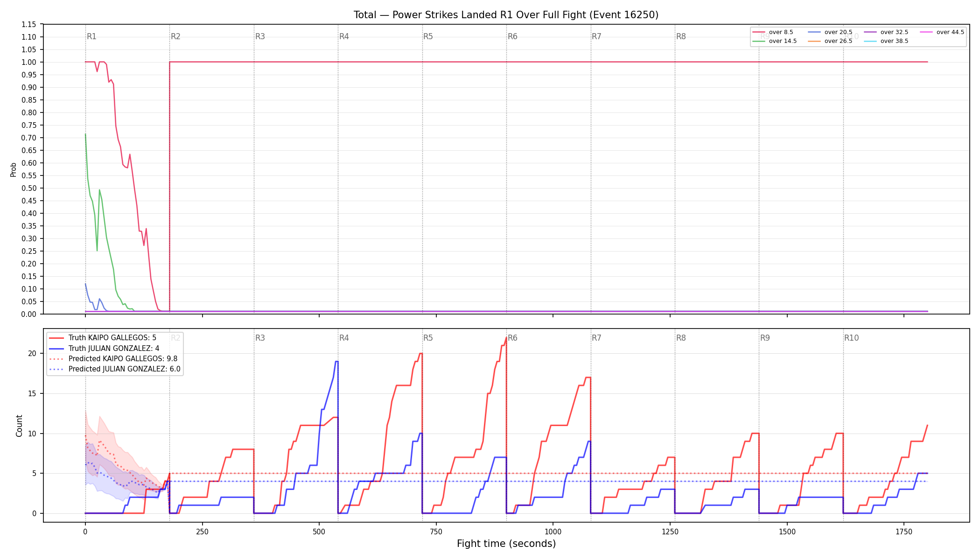This screenshot has width=980, height=560.
Task: Click Prob axis tick label 0.50
Action: pos(29,188)
